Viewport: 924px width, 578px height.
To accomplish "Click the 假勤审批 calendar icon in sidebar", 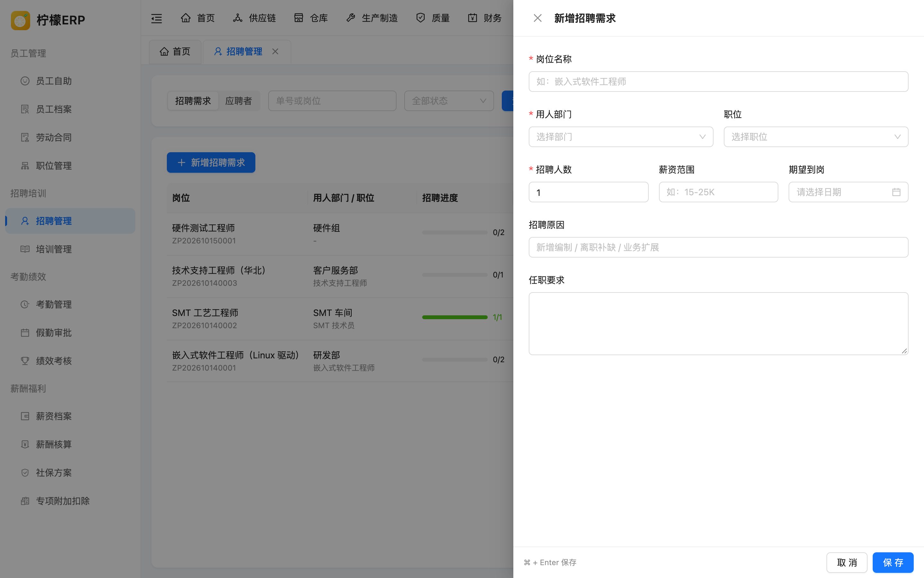I will [x=25, y=333].
